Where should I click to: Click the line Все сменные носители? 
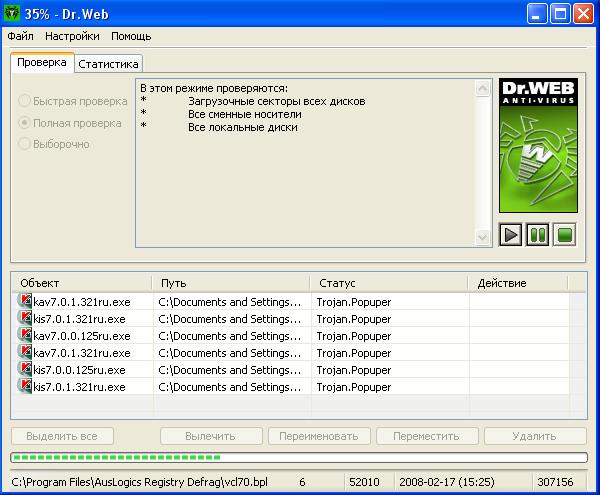[245, 114]
